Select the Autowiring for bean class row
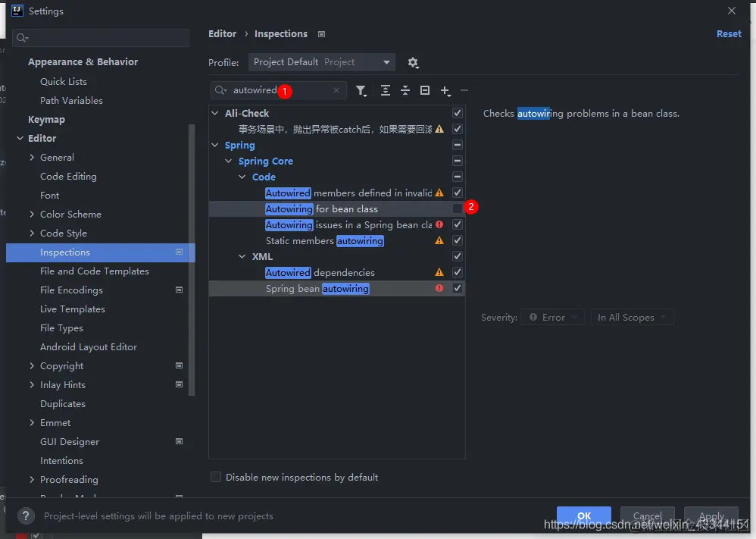756x539 pixels. click(336, 208)
